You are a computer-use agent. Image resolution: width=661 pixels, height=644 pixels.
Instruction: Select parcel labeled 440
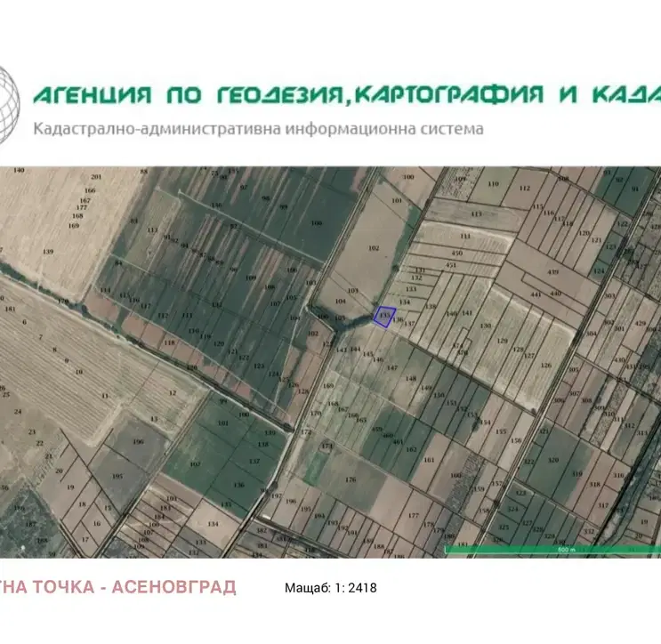[555, 293]
